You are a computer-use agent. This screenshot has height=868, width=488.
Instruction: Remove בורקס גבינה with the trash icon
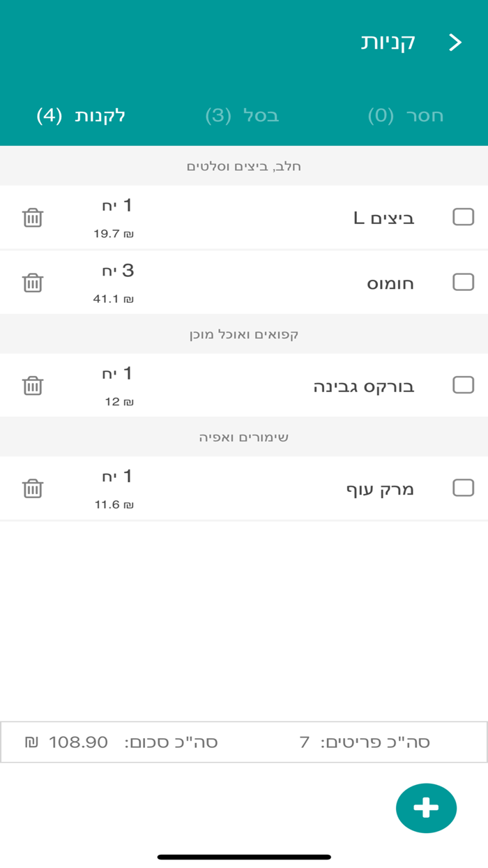pyautogui.click(x=31, y=385)
